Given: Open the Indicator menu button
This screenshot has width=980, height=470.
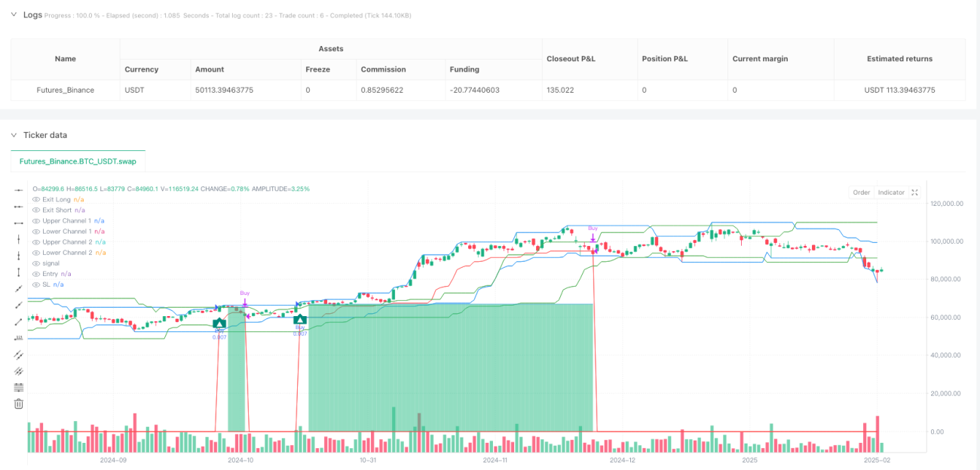Looking at the screenshot, I should coord(891,192).
